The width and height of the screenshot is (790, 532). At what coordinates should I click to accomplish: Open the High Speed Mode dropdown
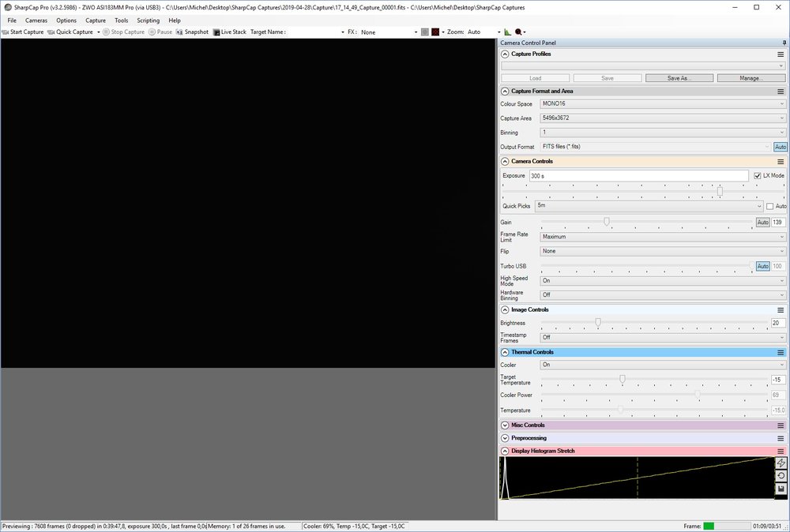click(663, 280)
